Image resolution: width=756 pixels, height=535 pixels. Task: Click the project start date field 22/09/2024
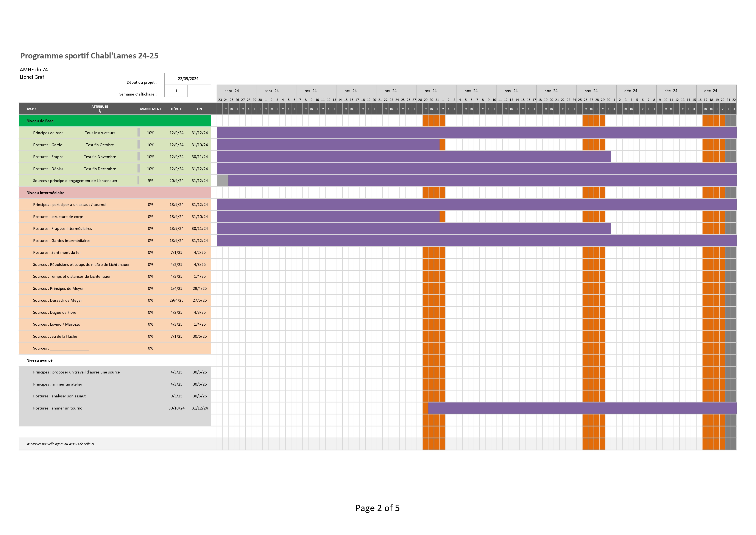point(188,79)
